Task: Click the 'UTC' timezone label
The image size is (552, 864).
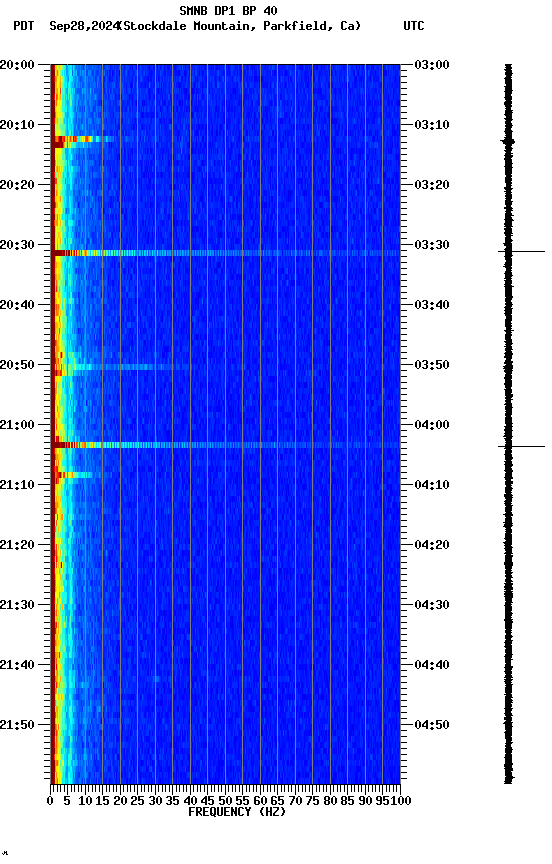Action: tap(414, 26)
